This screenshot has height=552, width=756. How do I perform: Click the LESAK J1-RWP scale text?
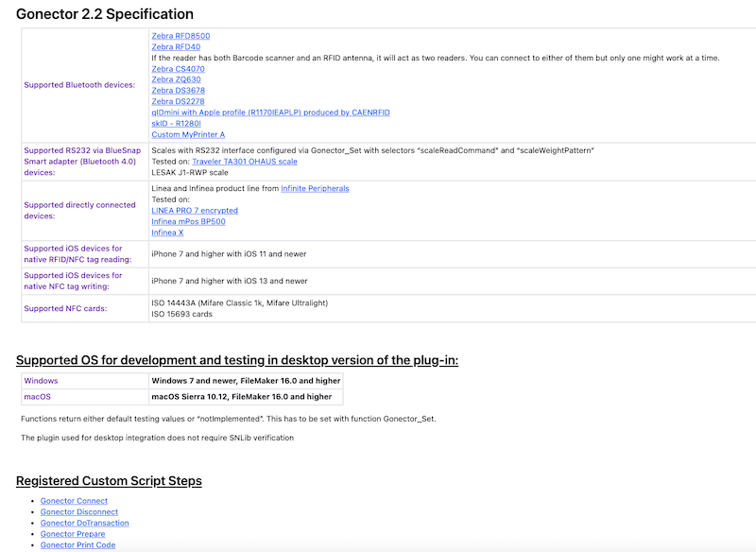[190, 173]
